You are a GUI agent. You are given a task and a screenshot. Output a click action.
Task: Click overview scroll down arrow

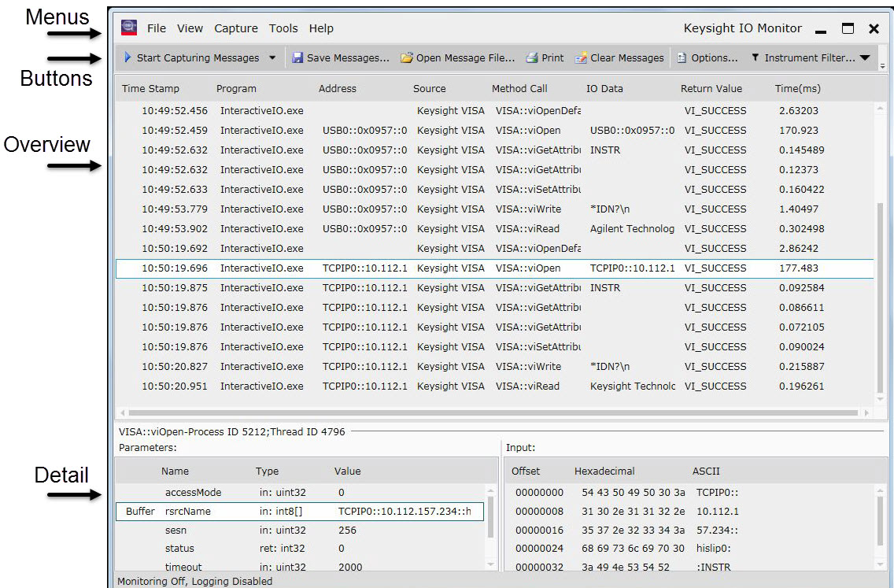tap(881, 398)
